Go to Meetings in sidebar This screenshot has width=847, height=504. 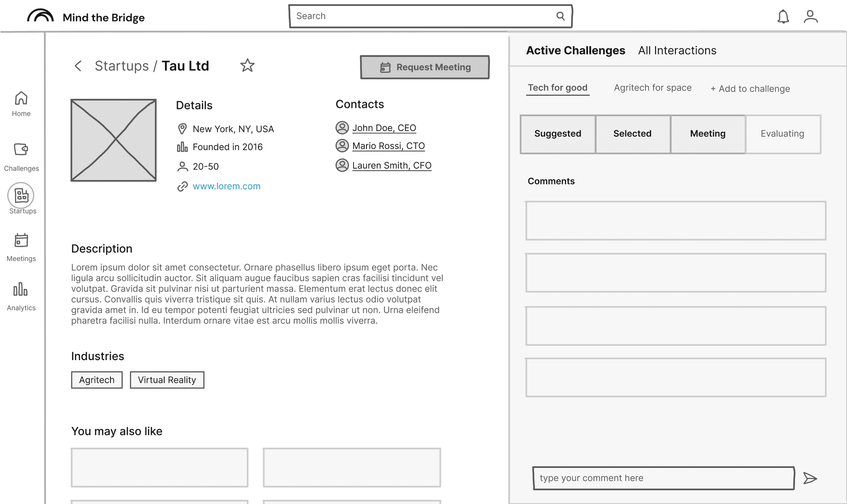click(x=21, y=247)
